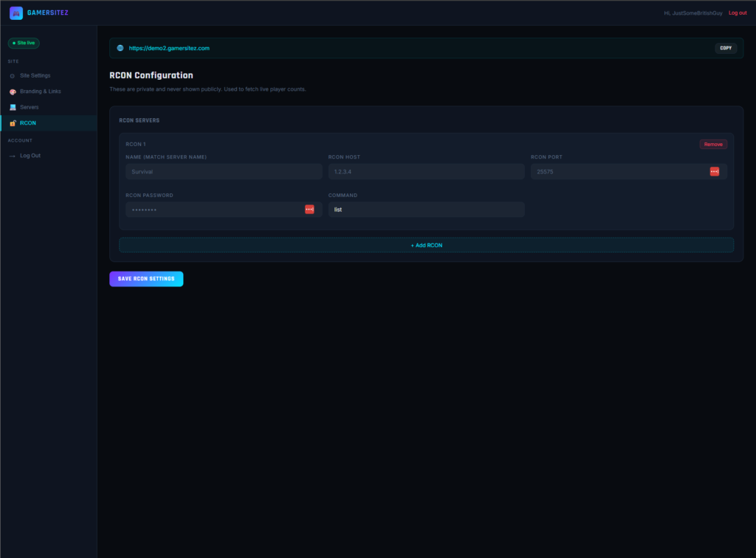The height and width of the screenshot is (558, 756).
Task: Open the Branding & Links menu item
Action: 41,92
